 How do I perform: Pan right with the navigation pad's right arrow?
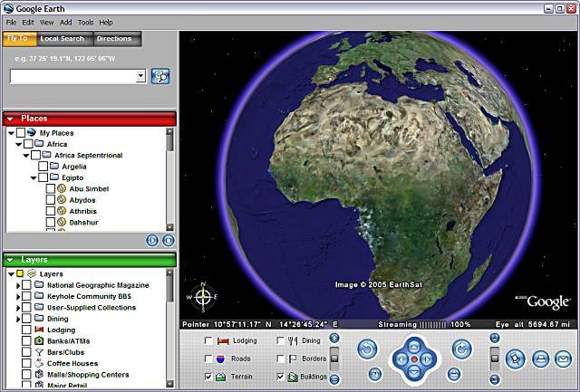427,359
